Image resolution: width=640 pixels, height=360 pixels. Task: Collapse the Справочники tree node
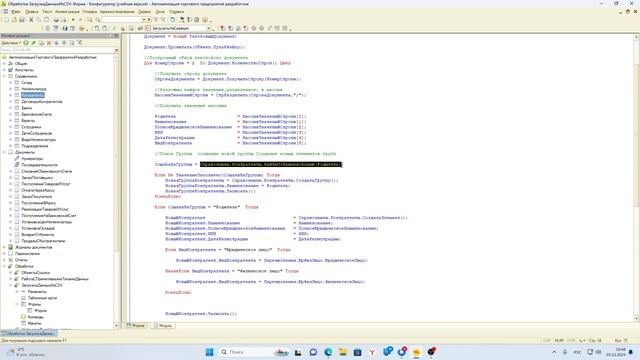[x=4, y=76]
